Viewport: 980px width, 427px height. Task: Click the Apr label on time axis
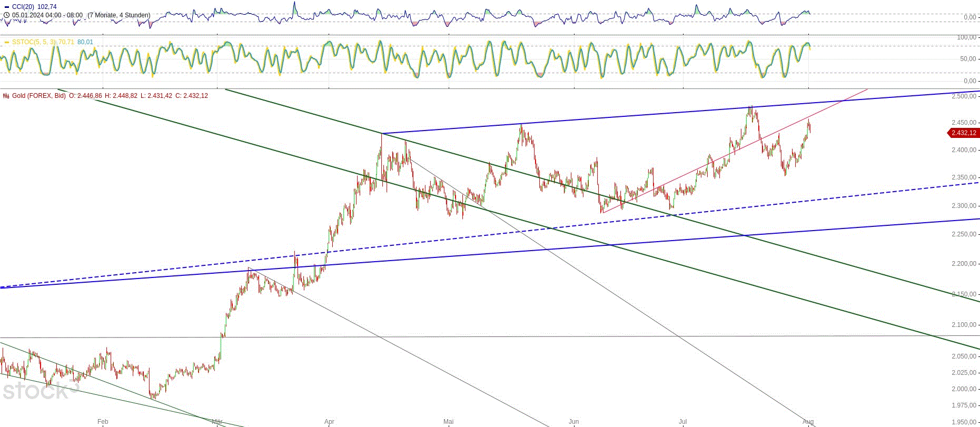329,422
